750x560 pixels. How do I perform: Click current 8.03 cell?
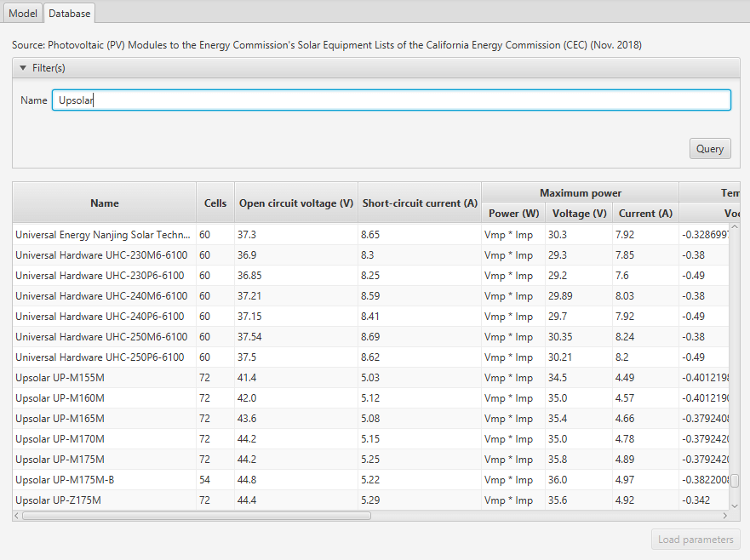click(x=645, y=295)
